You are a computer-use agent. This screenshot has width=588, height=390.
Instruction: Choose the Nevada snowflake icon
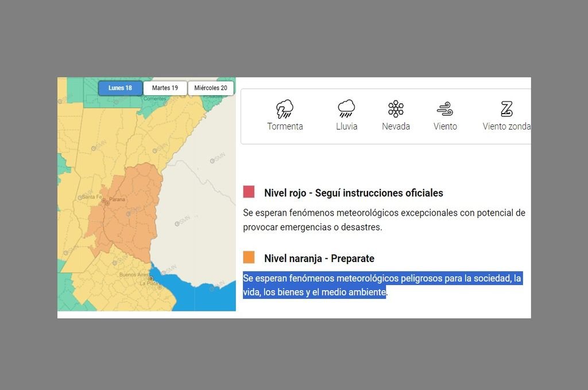[x=396, y=108]
